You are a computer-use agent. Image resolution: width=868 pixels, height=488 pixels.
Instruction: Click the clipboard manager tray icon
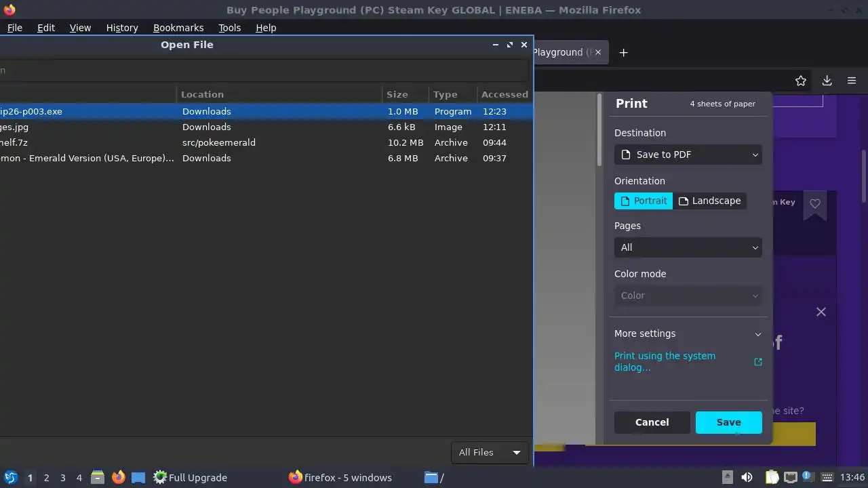772,477
